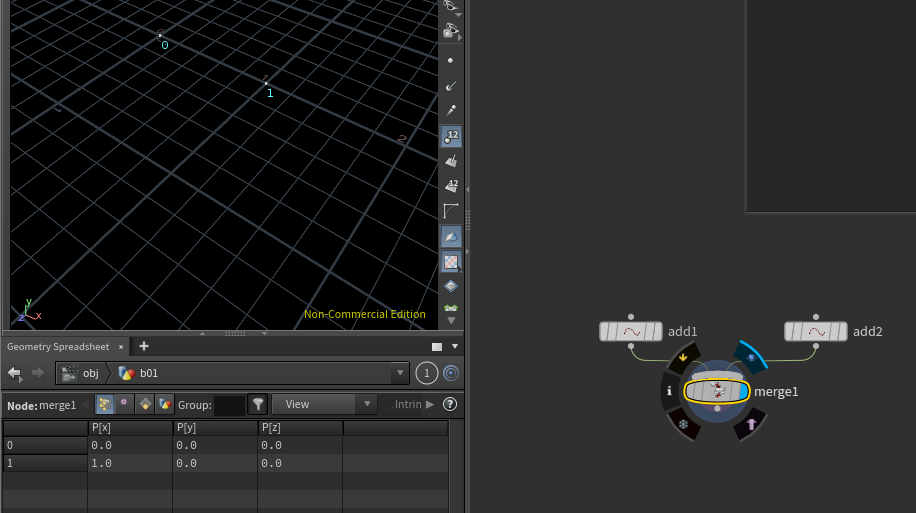Viewport: 916px width, 513px height.
Task: Click point 0 in the viewport
Action: click(160, 36)
